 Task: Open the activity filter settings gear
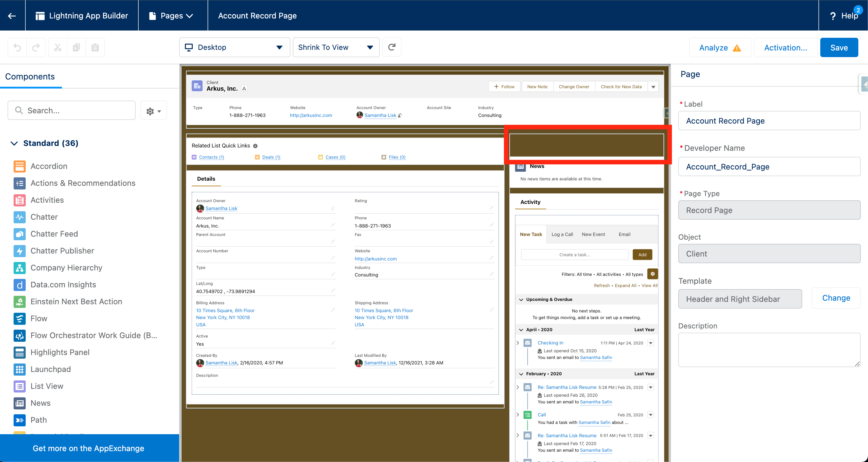(652, 274)
